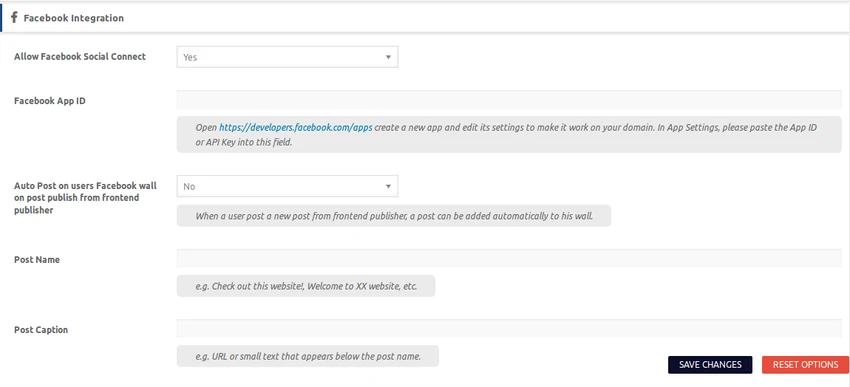Click the "Allow Facebook Social Connect" label
Screen dimensions: 850x387
coord(80,56)
